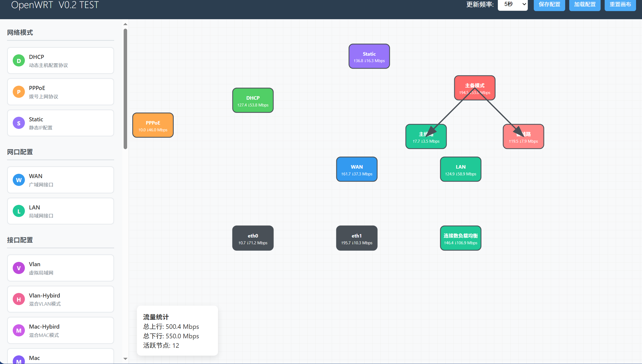This screenshot has height=364, width=642.
Task: Click the 加载配置 button
Action: pyautogui.click(x=585, y=4)
